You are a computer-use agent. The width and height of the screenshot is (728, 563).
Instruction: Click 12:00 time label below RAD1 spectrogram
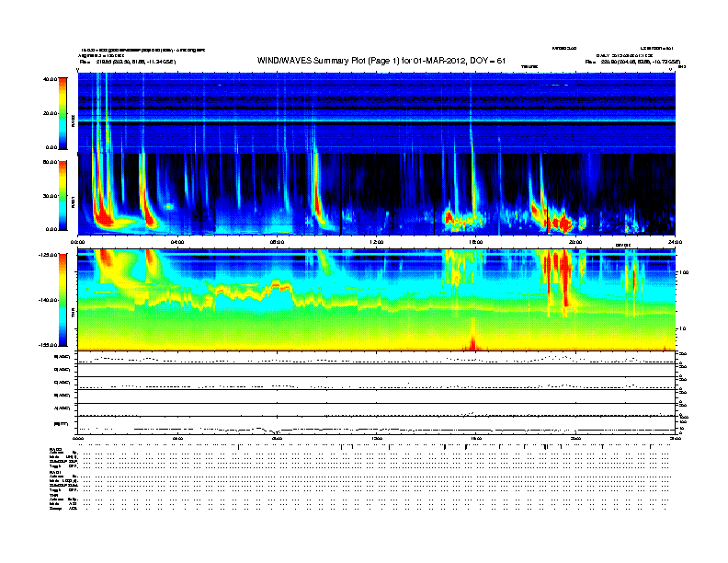click(x=377, y=242)
